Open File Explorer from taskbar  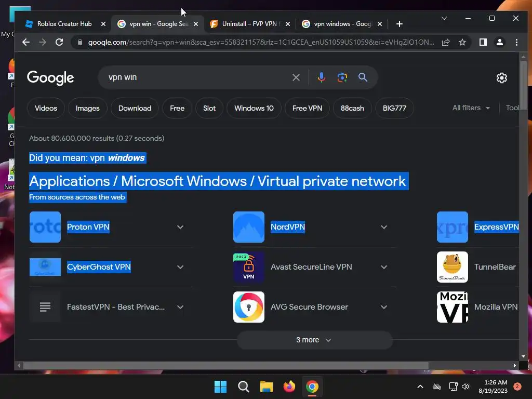(267, 387)
